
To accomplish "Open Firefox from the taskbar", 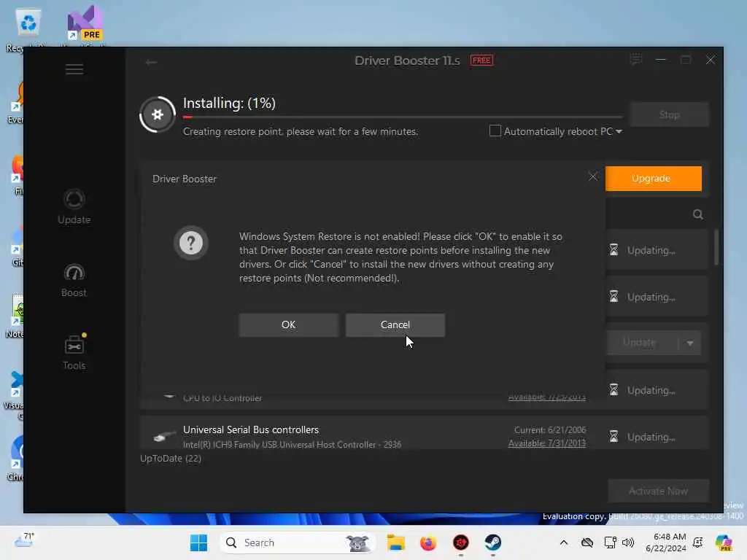I will point(427,542).
